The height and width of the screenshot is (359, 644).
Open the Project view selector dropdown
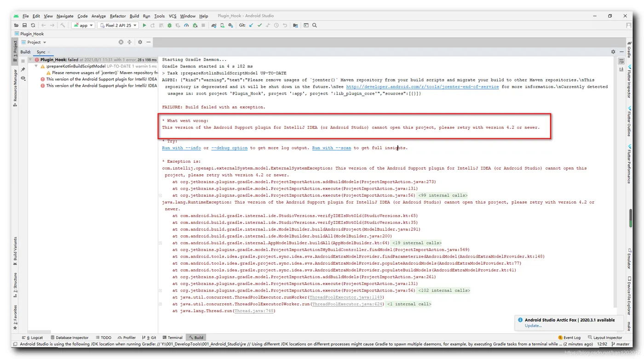(34, 42)
